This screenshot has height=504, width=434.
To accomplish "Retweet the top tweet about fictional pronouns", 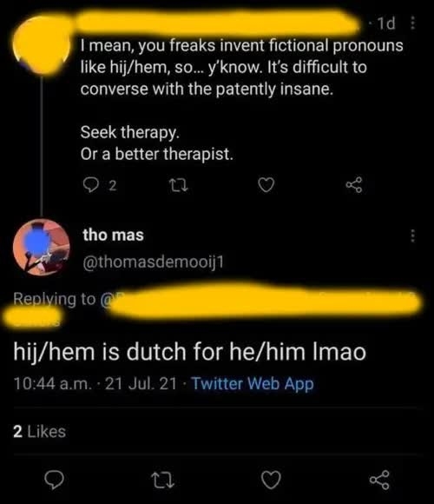I will pos(178,185).
